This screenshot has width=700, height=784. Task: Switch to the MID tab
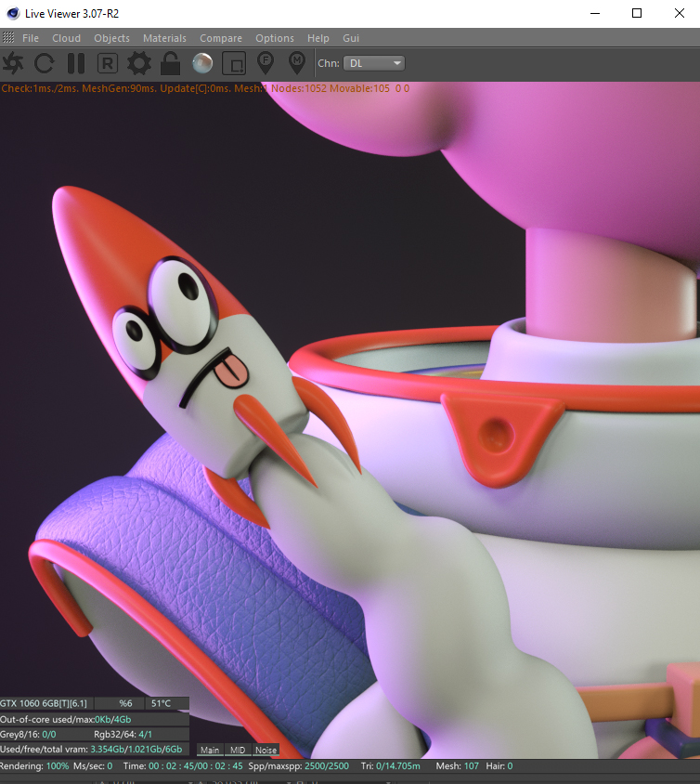click(238, 750)
